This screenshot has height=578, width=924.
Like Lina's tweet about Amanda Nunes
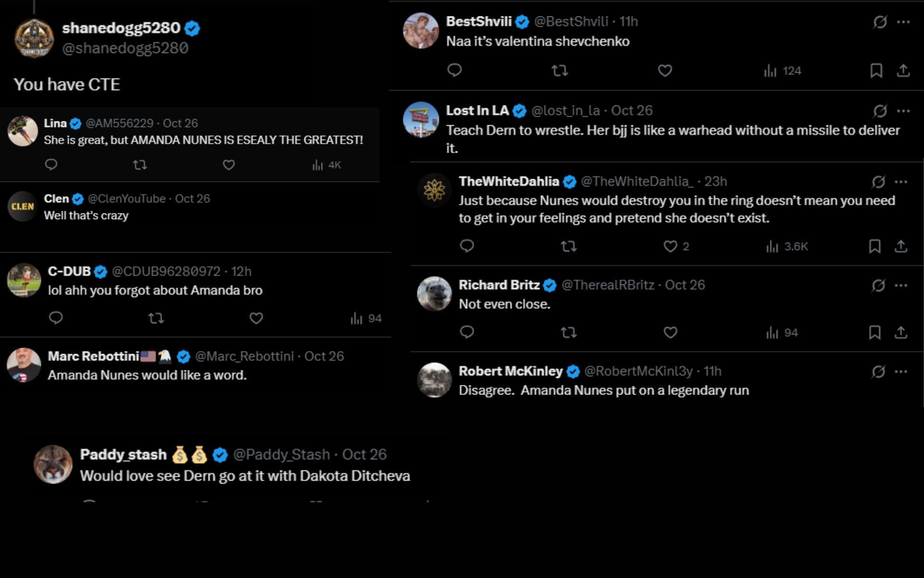pyautogui.click(x=229, y=165)
